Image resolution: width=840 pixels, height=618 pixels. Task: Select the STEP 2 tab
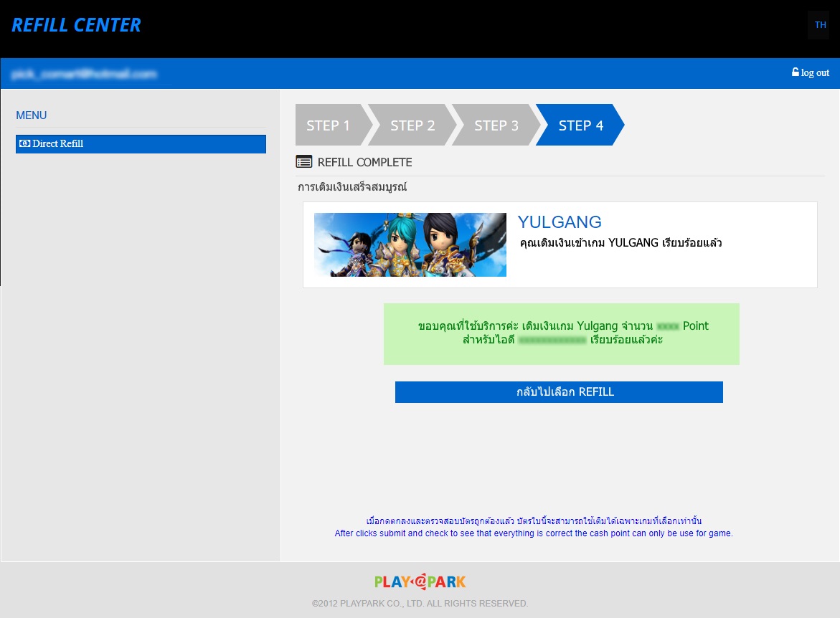(x=412, y=125)
